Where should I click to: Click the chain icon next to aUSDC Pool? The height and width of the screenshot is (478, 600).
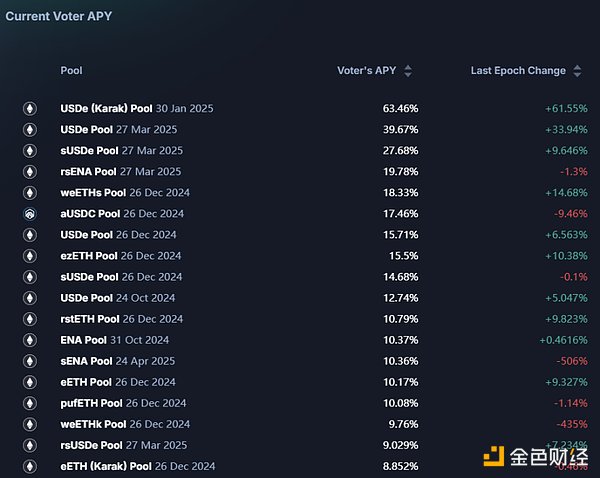pos(30,214)
